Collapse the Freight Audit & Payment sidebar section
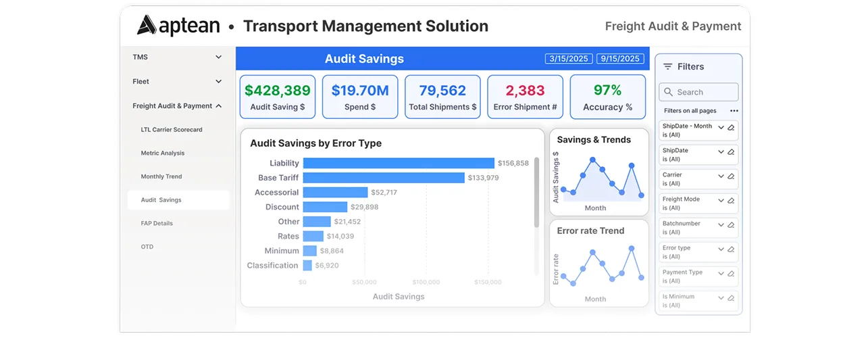This screenshot has height=338, width=868. [x=218, y=106]
